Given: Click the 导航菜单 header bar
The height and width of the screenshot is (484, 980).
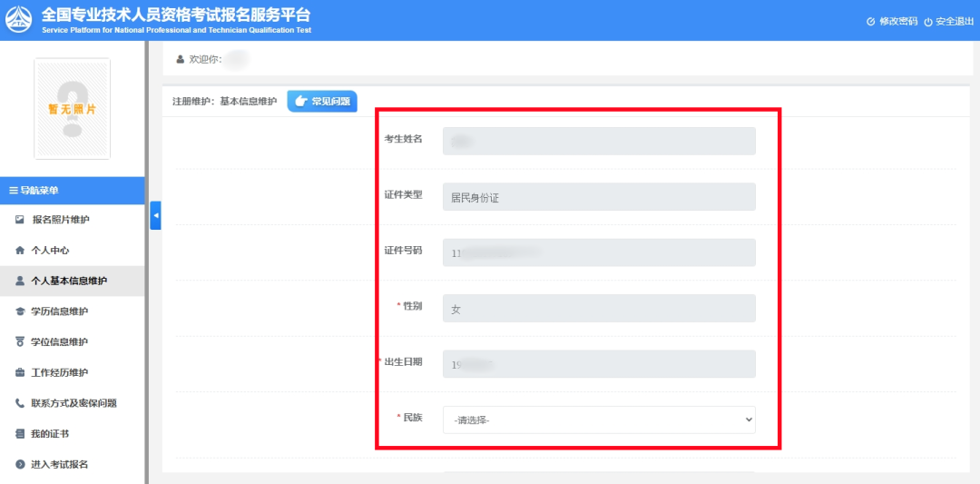Looking at the screenshot, I should 72,191.
